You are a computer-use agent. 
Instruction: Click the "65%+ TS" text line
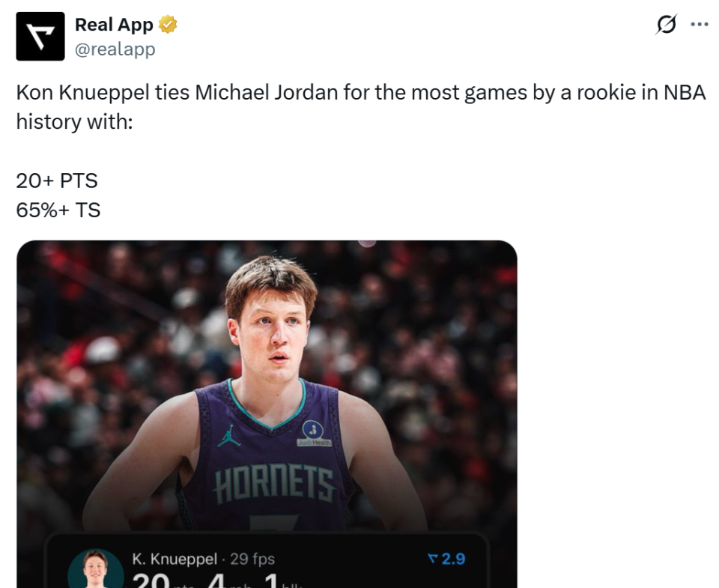point(58,210)
